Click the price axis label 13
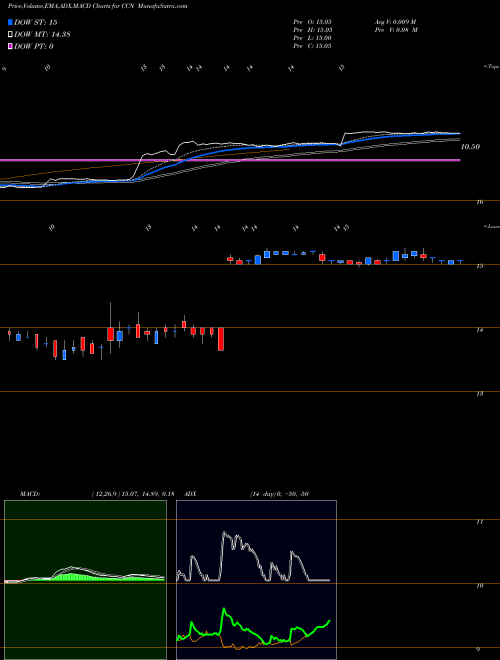The width and height of the screenshot is (500, 660). pyautogui.click(x=479, y=394)
